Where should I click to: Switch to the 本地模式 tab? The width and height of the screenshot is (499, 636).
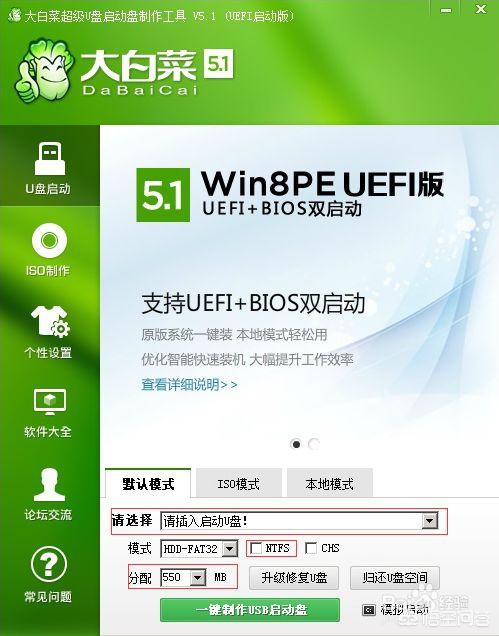tap(329, 483)
